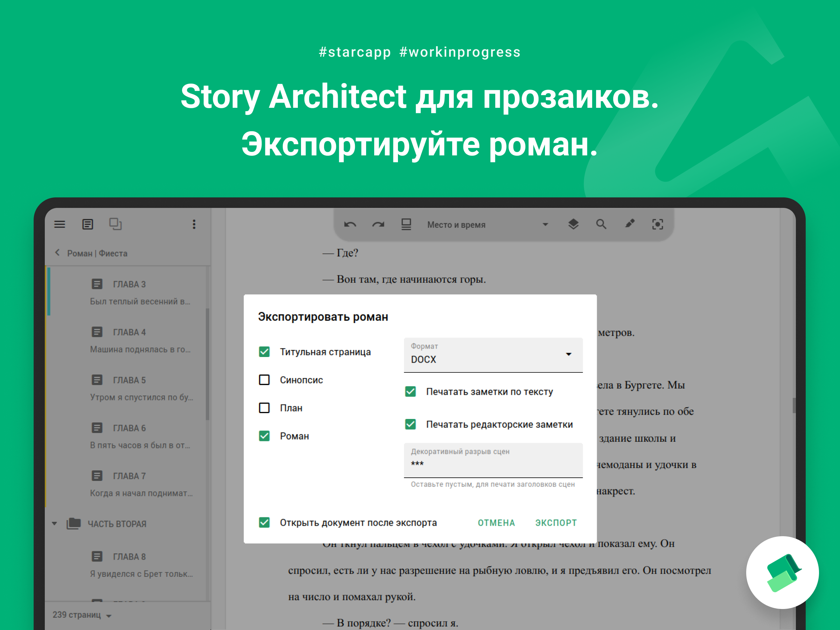Select the ГЛАВА 7 chapter title
840x630 pixels.
(129, 476)
